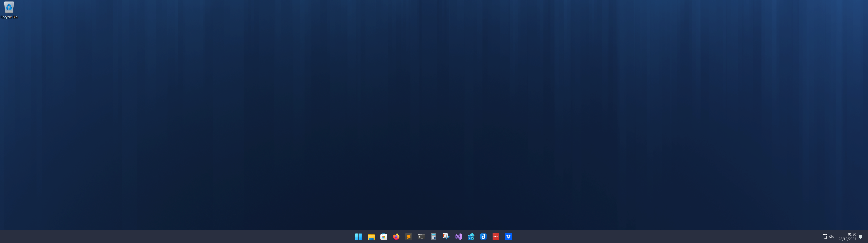Launch the Firefox browser

coord(396,237)
